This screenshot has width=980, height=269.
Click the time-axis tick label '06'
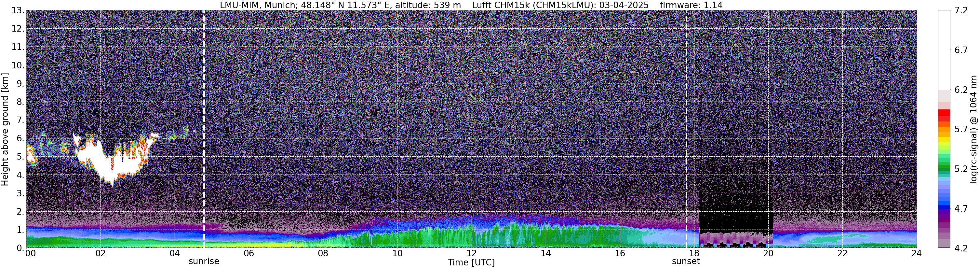[x=249, y=253]
